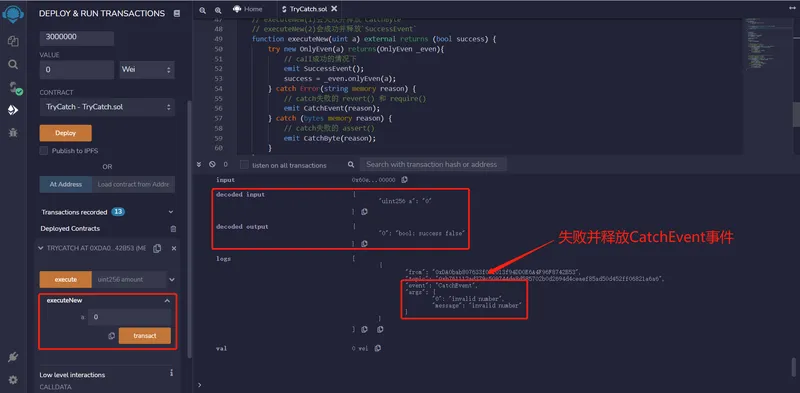Click the 'logs' row label
800x393 pixels.
[x=223, y=259]
